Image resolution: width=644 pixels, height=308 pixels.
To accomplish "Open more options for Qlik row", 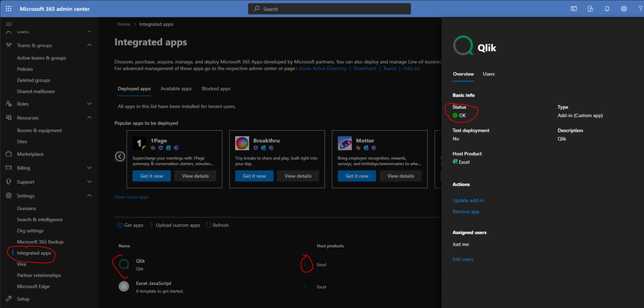I will tap(305, 265).
